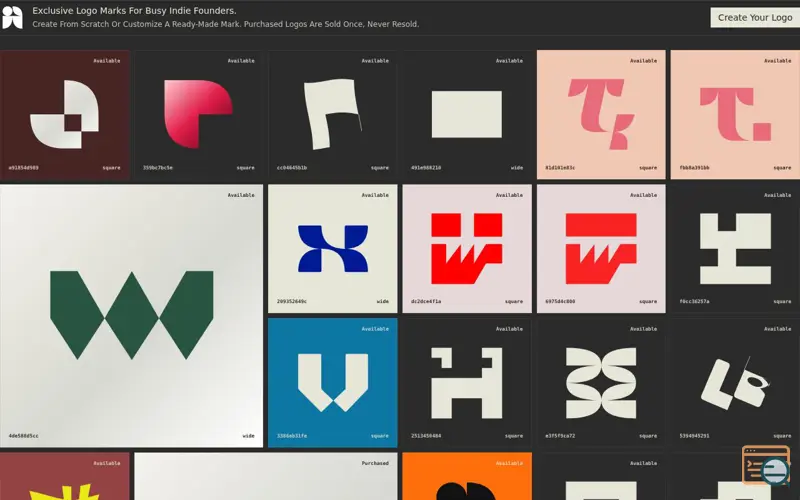
Task: Open the Purchased light grey logo card
Action: tap(266, 476)
